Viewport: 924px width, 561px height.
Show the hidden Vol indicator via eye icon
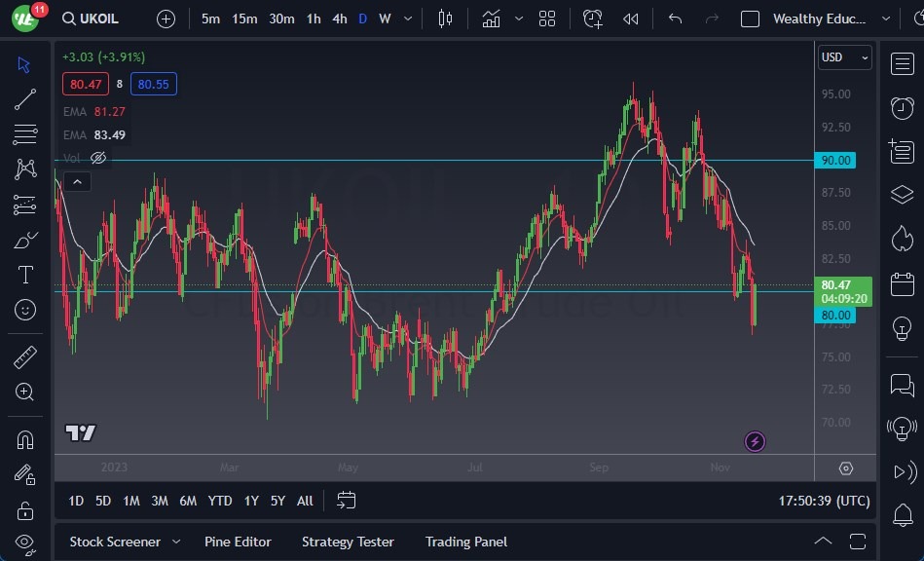98,157
